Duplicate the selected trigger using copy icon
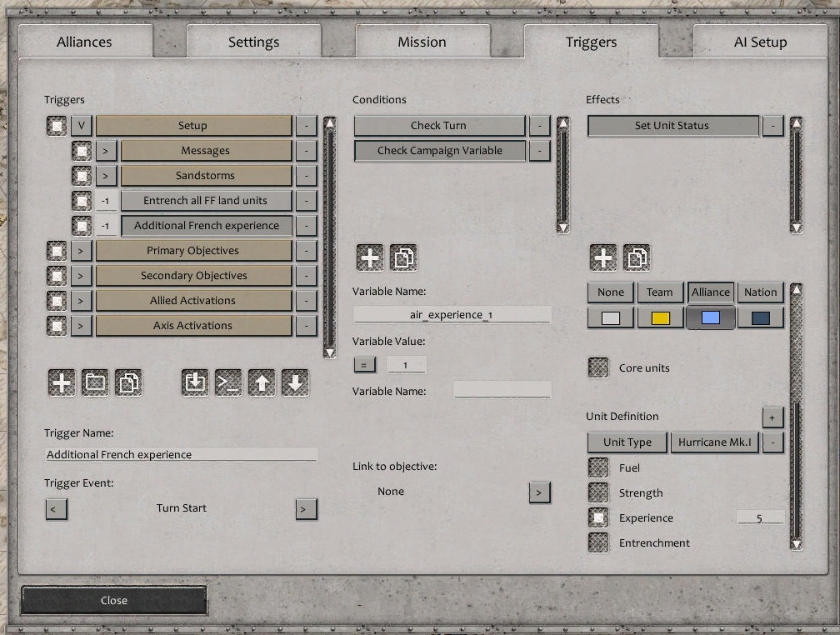This screenshot has height=635, width=840. (x=127, y=382)
